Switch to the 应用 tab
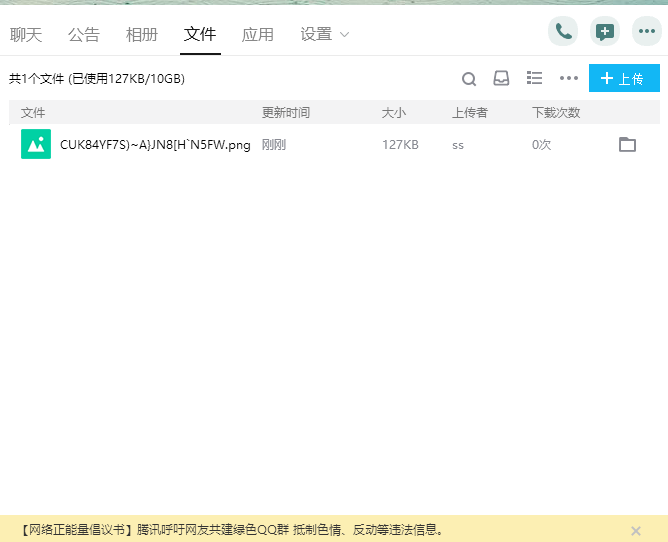668x542 pixels. tap(258, 35)
